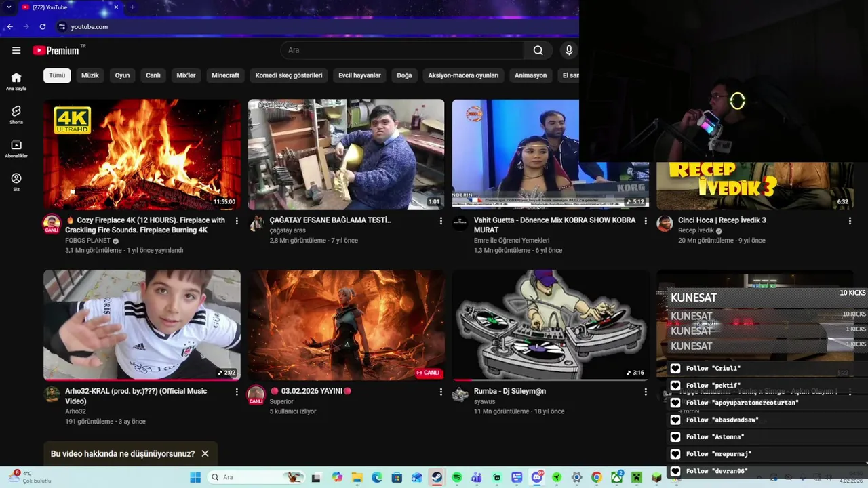Open Vahit Guetta Dönence Mix title
Viewport: 868px width, 488px height.
tap(555, 225)
